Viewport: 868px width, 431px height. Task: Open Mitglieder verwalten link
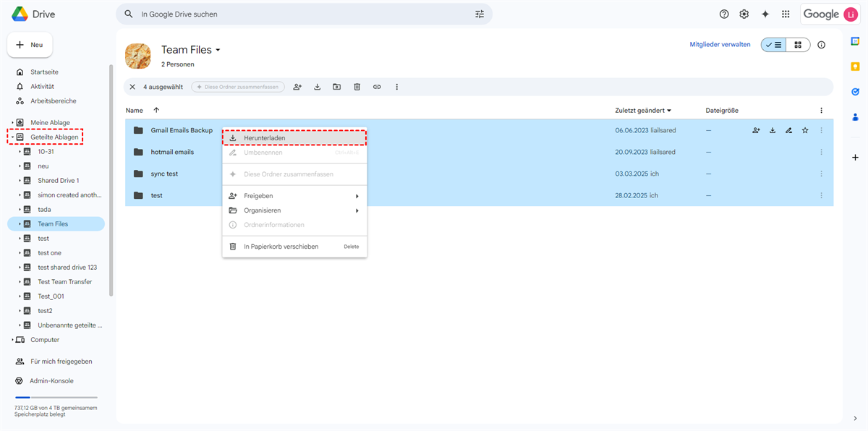(720, 45)
